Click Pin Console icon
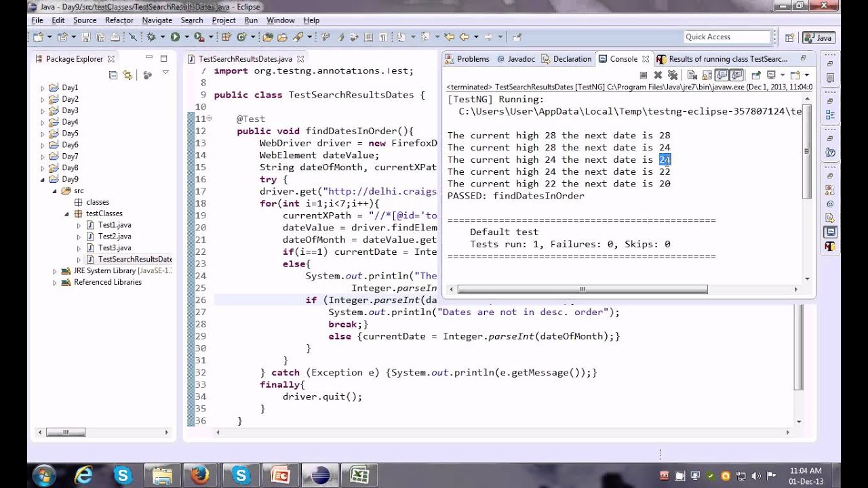Viewport: 868px width, 488px height. (756, 75)
